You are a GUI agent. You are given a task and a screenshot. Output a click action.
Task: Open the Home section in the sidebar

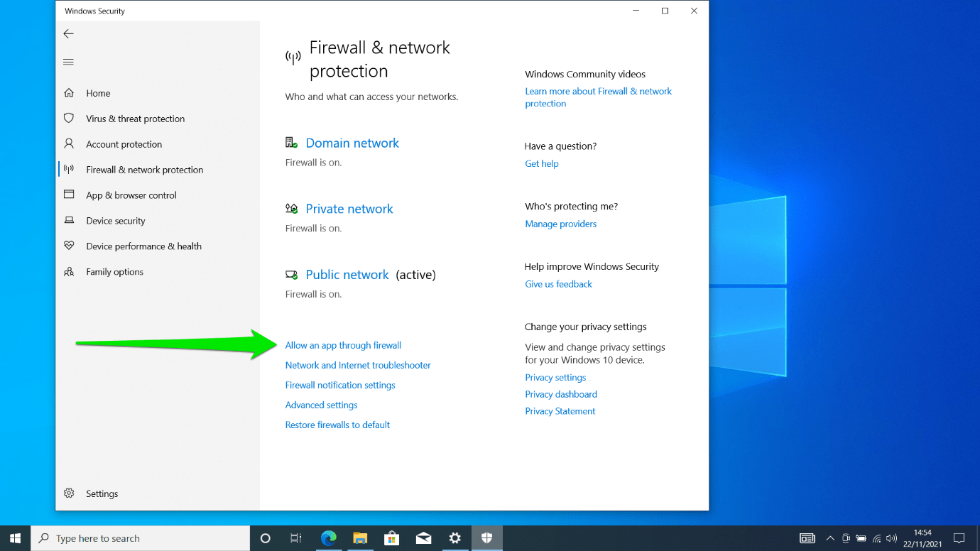tap(97, 93)
